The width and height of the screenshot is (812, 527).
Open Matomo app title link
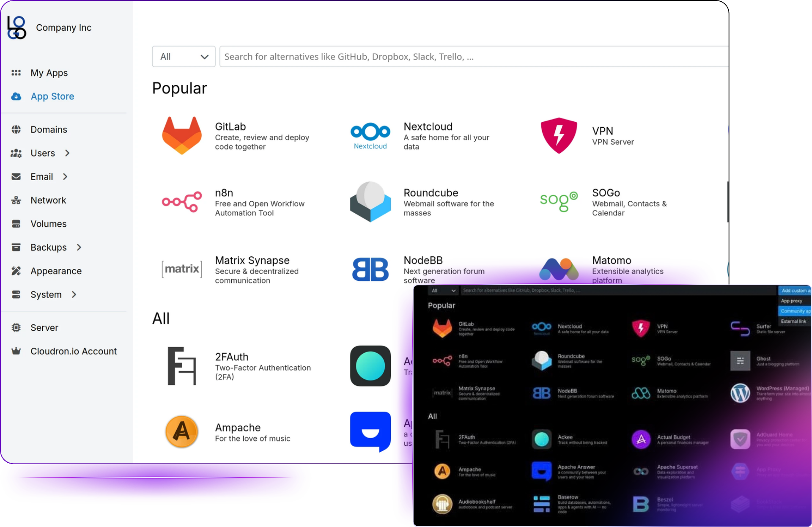pyautogui.click(x=612, y=260)
